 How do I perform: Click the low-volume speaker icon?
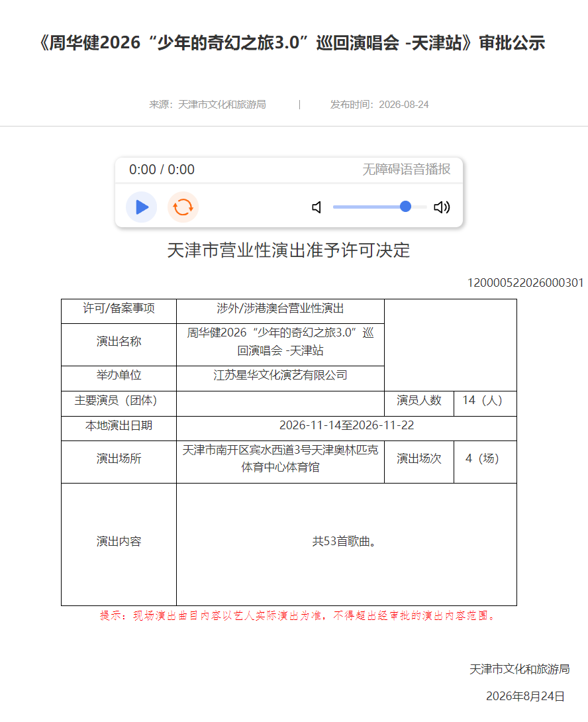317,207
